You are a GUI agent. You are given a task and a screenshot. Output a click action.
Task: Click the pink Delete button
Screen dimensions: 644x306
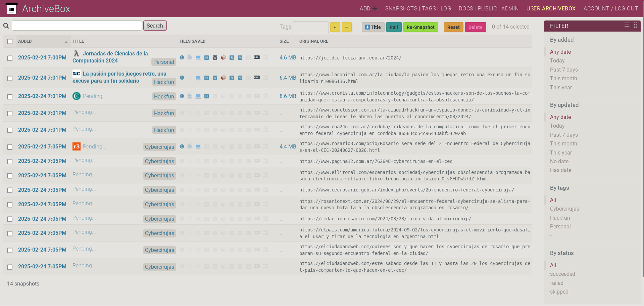click(x=475, y=27)
